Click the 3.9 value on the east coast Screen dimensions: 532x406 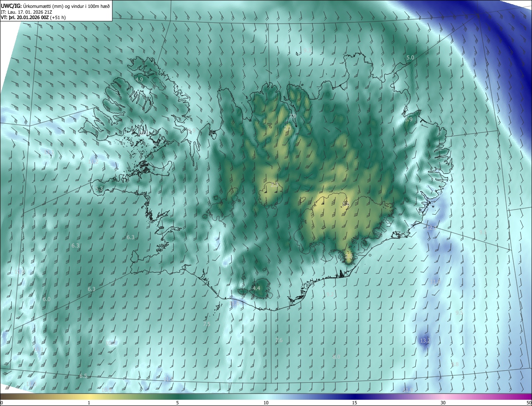(x=409, y=119)
